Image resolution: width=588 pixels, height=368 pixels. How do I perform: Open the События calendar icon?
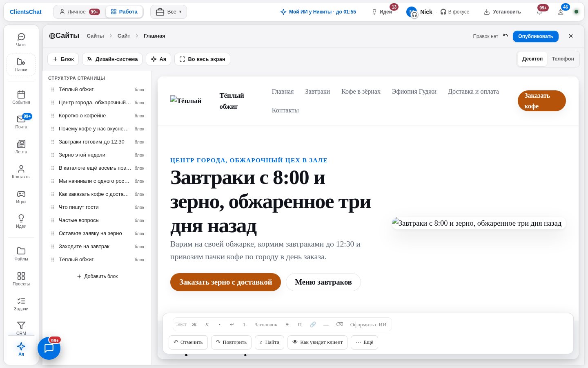21,97
